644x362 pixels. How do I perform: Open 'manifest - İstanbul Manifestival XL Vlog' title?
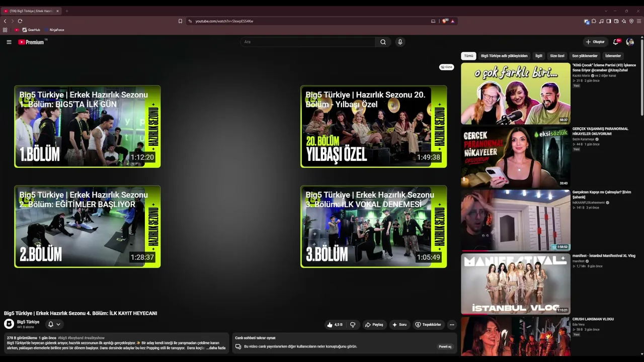click(604, 256)
